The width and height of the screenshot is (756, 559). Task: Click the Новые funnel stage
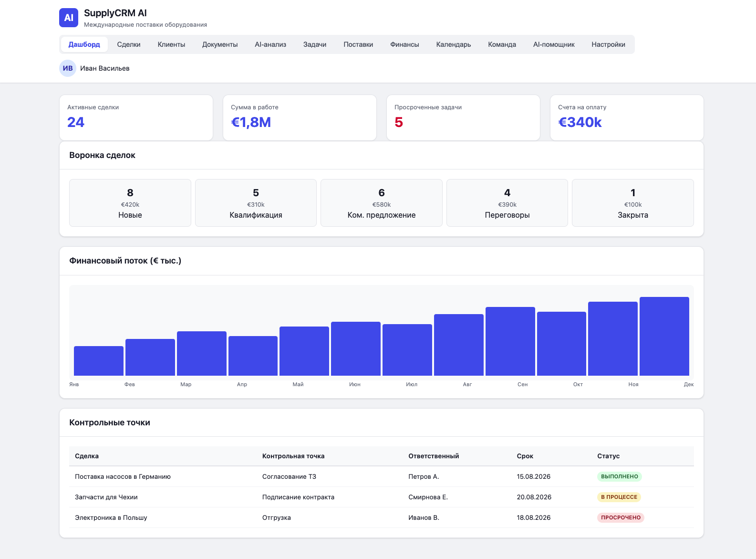click(130, 203)
